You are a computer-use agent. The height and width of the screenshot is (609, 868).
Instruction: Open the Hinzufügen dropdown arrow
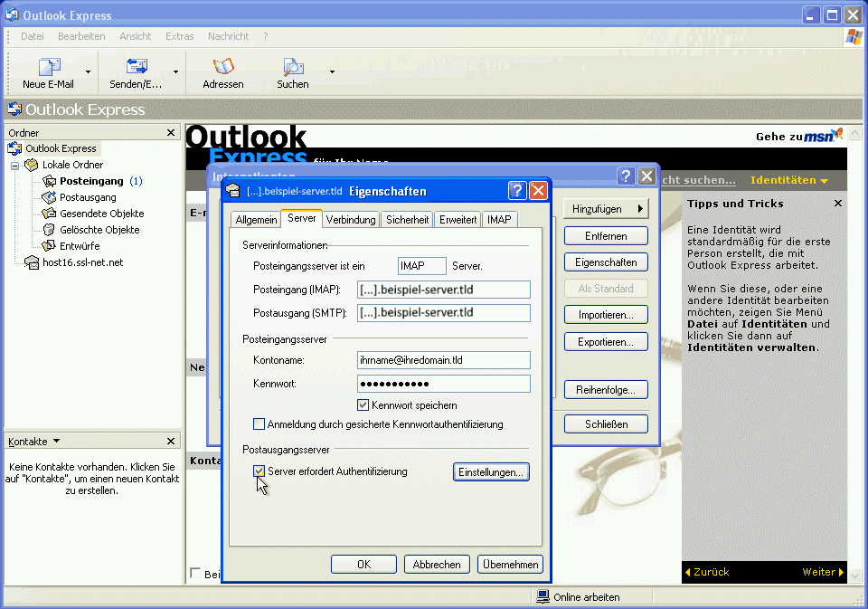[x=642, y=208]
